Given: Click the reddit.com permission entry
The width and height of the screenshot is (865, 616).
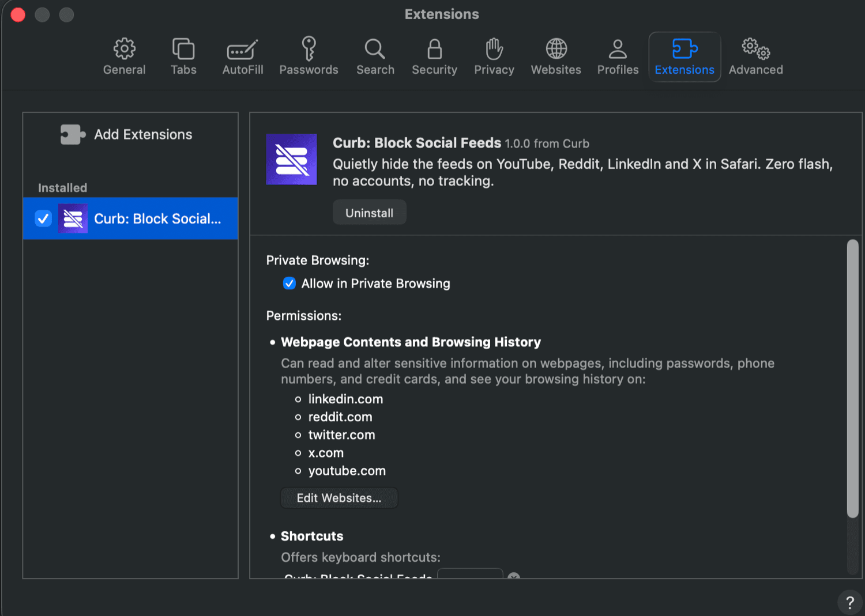Looking at the screenshot, I should pyautogui.click(x=340, y=417).
